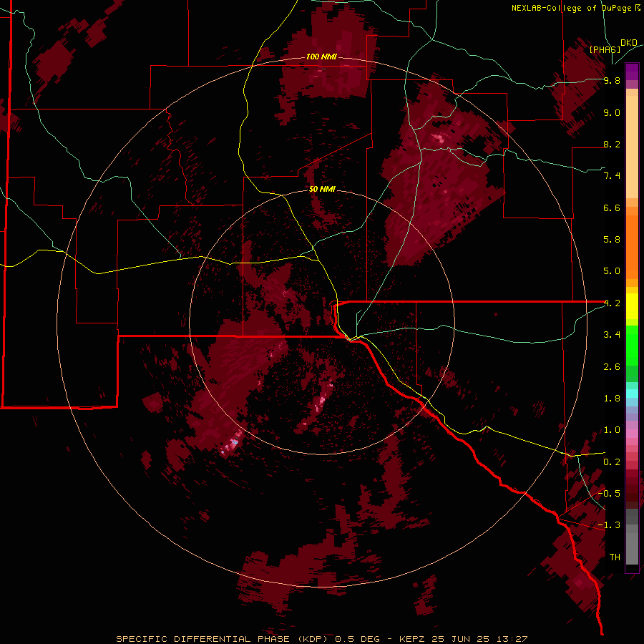Click the '25 JUN 25 13:27' timestamp
The height and width of the screenshot is (644, 644).
(479, 639)
